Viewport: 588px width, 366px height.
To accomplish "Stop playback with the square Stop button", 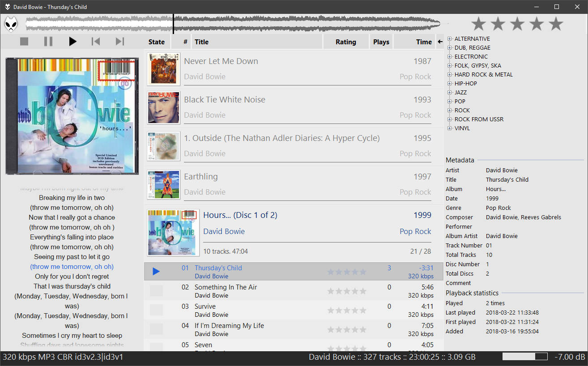I will (24, 42).
